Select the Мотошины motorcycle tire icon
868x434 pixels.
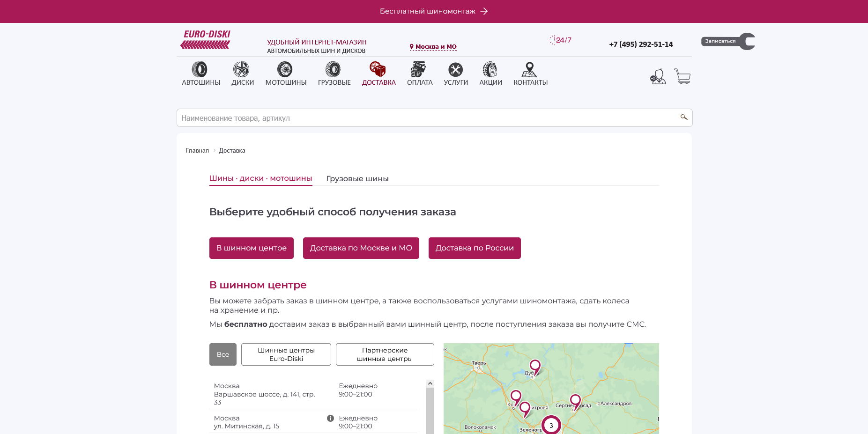coord(285,69)
